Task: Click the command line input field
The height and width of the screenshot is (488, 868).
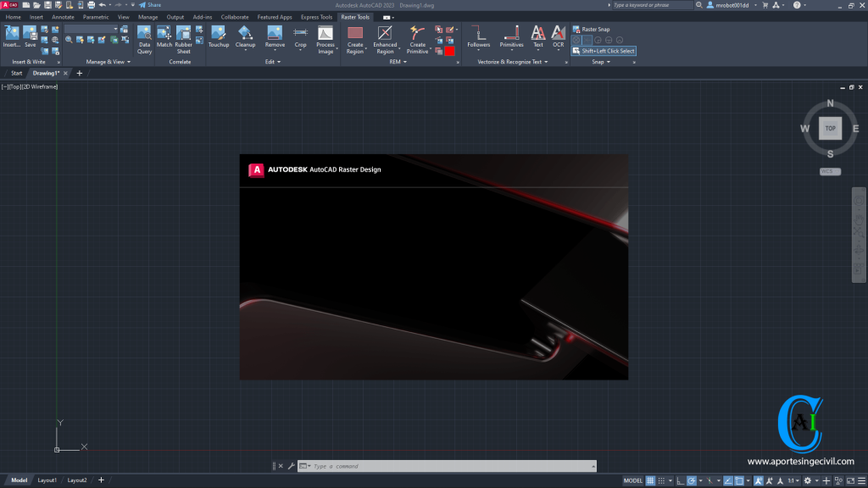Action: coord(447,466)
